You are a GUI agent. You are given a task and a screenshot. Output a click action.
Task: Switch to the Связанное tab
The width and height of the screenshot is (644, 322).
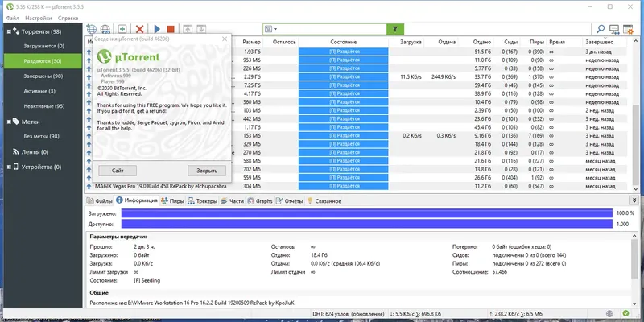coord(324,200)
